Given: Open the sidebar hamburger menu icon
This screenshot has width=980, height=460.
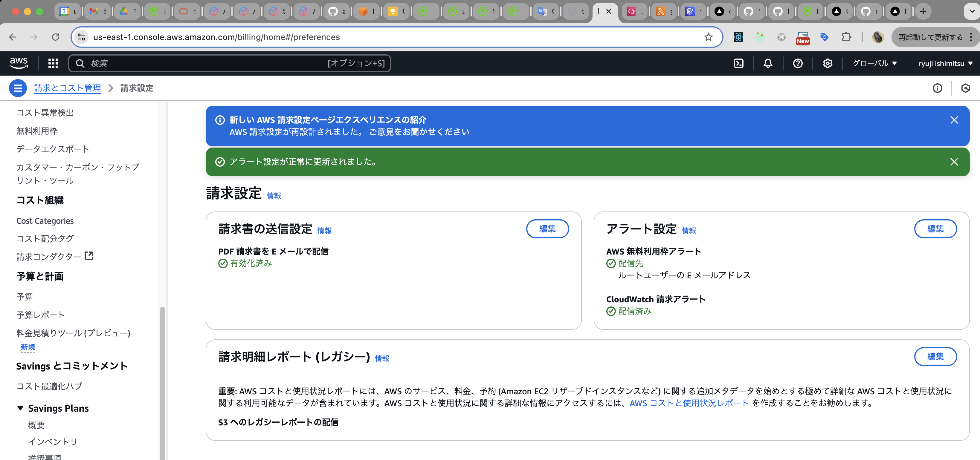Looking at the screenshot, I should (x=18, y=88).
